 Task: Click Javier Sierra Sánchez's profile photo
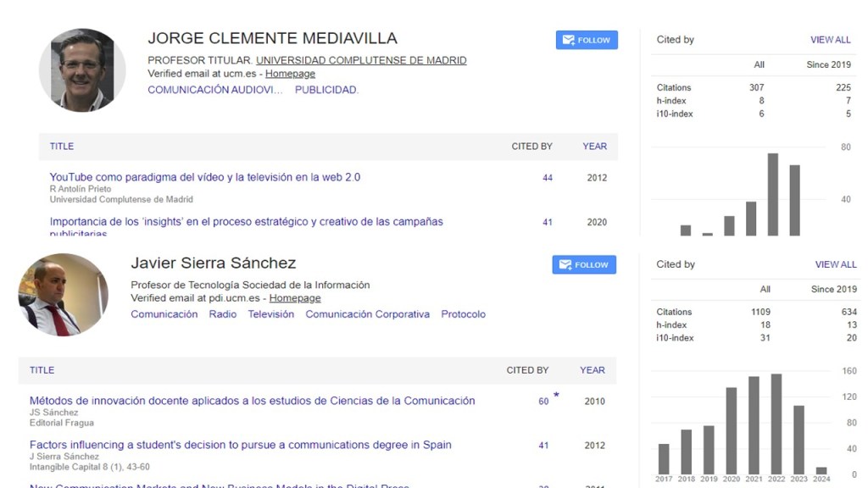[x=63, y=295]
